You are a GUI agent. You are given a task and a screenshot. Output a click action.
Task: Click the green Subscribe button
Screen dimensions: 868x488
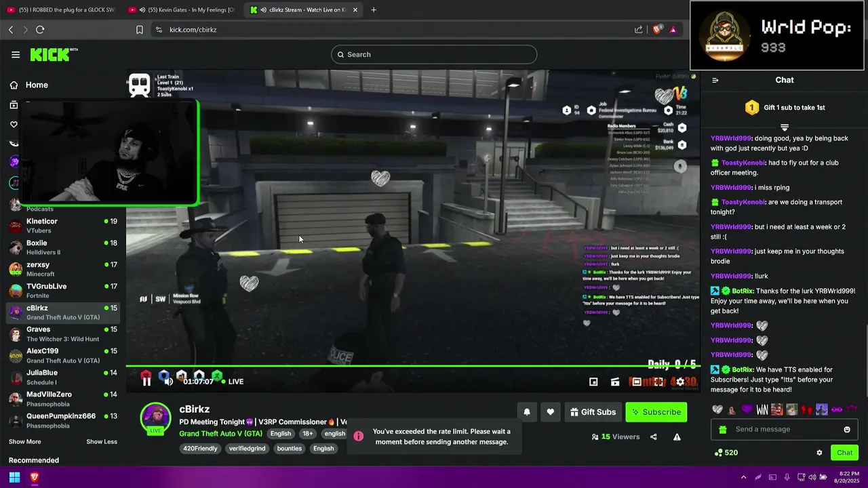(x=656, y=412)
